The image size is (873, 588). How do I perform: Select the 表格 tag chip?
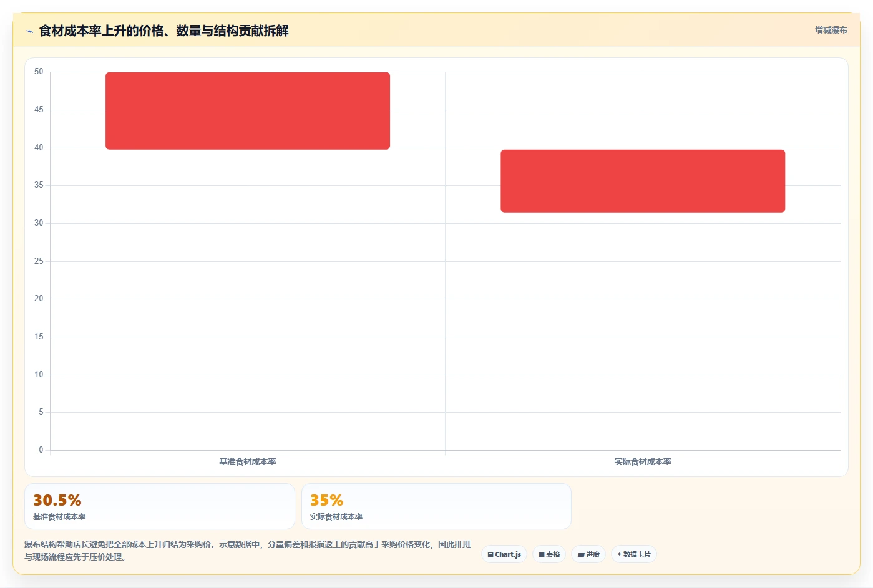coord(549,554)
